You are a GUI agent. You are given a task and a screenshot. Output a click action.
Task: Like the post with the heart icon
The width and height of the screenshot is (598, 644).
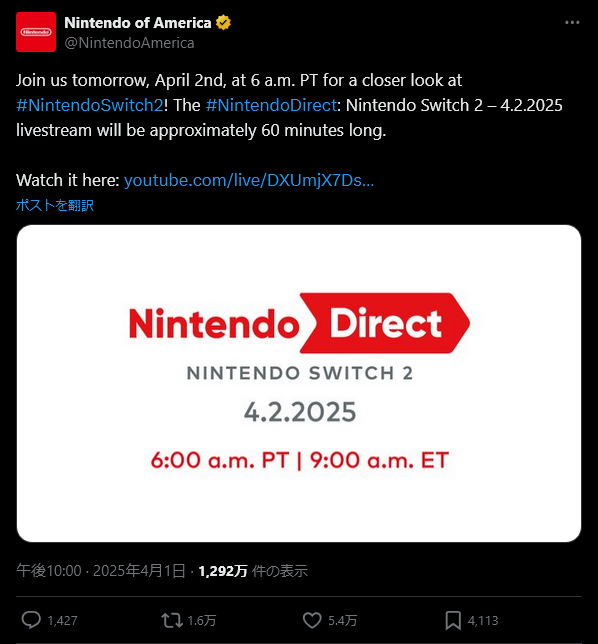312,620
